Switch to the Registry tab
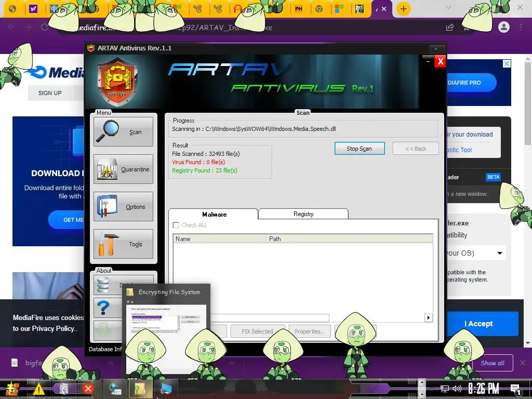 (x=303, y=214)
